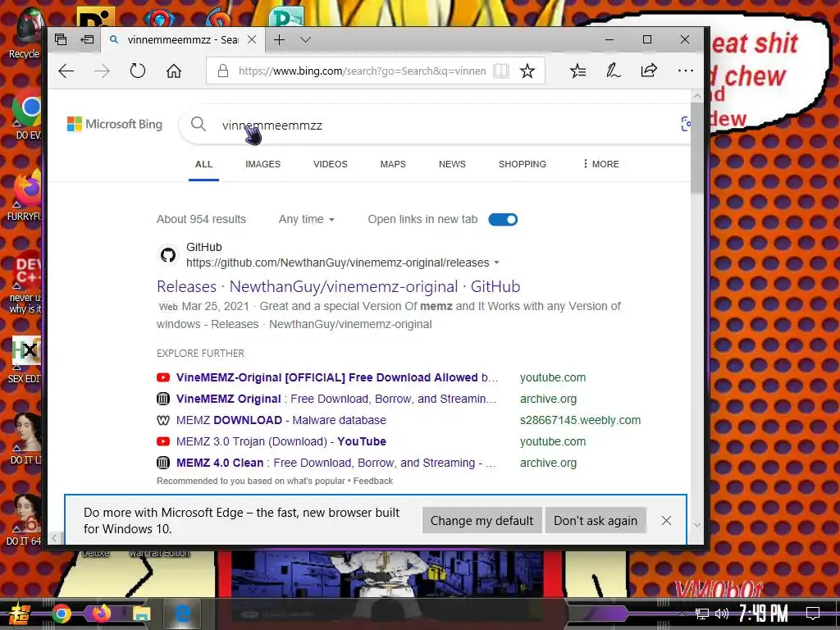
Task: Switch to the IMAGES tab
Action: (x=263, y=164)
